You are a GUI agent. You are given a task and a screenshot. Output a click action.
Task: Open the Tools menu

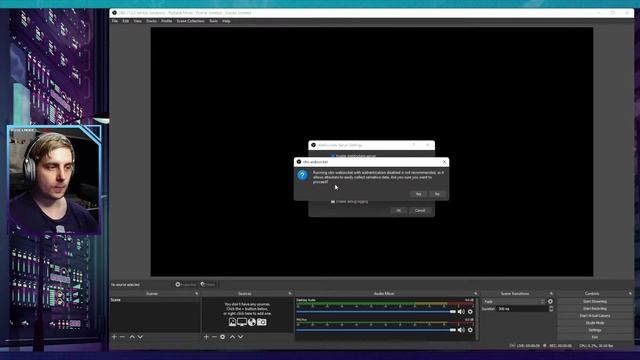click(213, 21)
